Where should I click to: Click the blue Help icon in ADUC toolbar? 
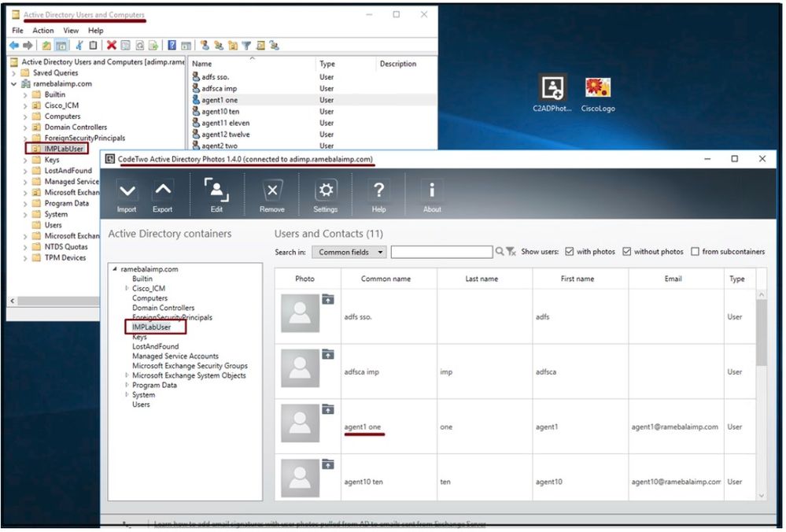[172, 46]
